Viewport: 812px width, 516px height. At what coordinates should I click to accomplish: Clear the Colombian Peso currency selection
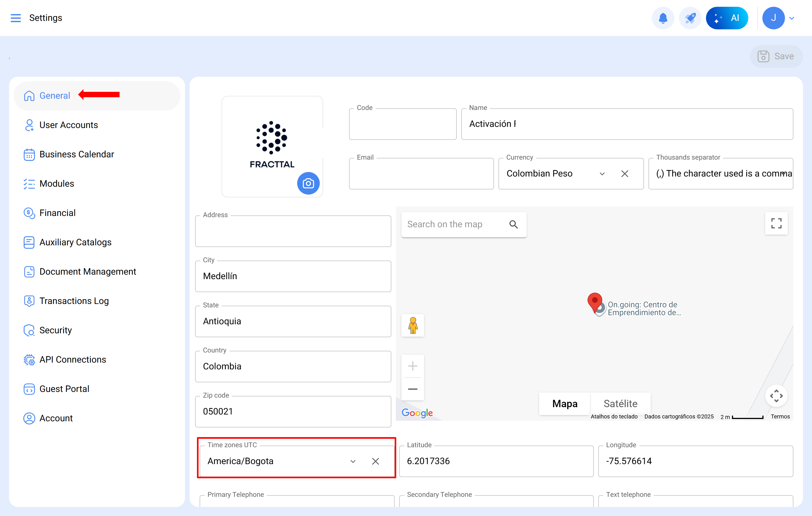(625, 174)
